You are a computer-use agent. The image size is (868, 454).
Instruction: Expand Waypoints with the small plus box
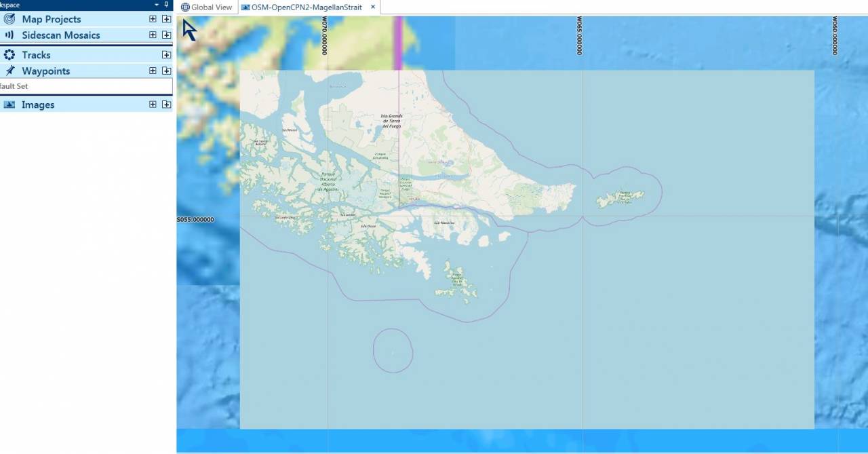click(x=153, y=71)
